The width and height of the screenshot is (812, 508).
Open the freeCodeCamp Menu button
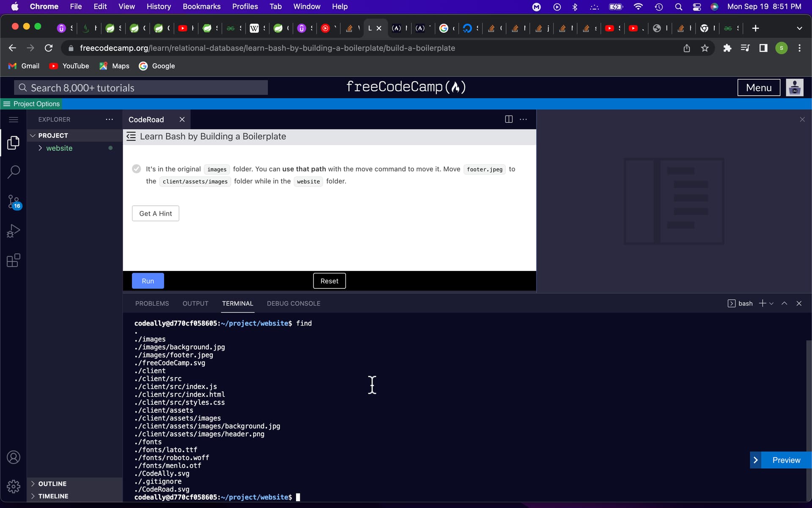pos(759,88)
